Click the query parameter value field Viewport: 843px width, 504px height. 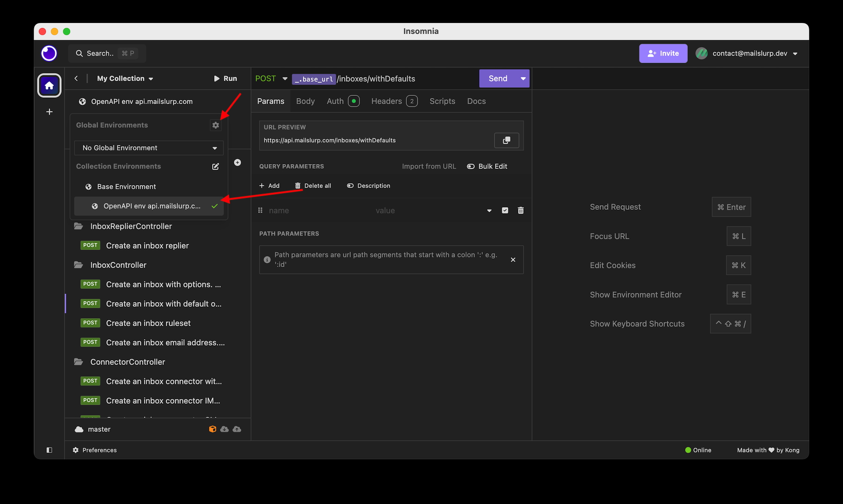pos(426,211)
